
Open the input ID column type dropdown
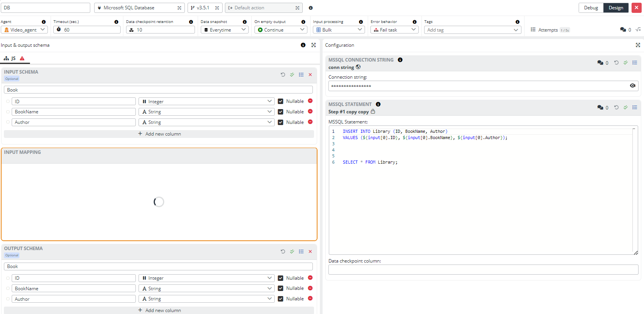pos(206,101)
